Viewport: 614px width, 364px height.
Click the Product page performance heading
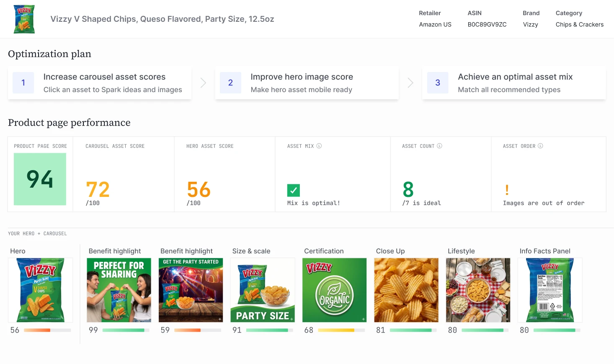coord(69,123)
